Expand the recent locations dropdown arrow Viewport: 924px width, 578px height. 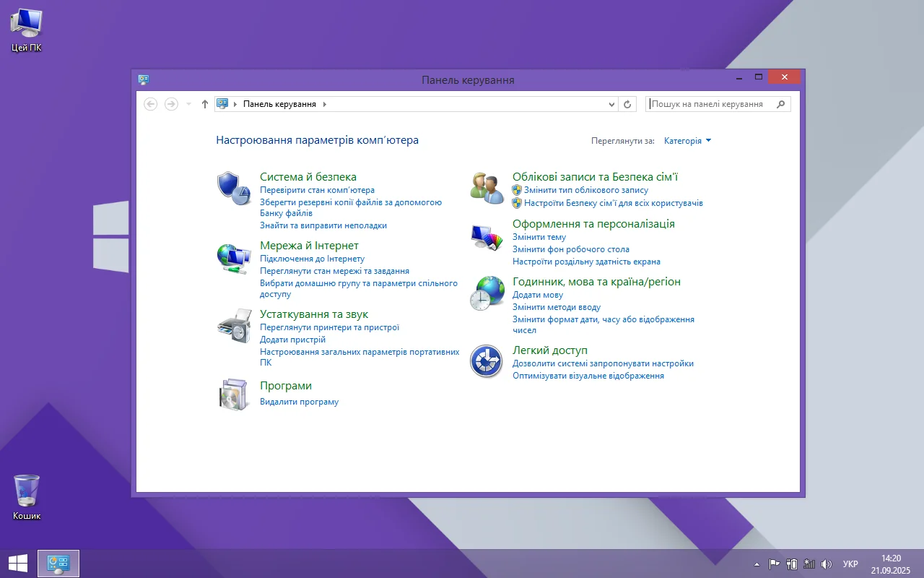188,104
